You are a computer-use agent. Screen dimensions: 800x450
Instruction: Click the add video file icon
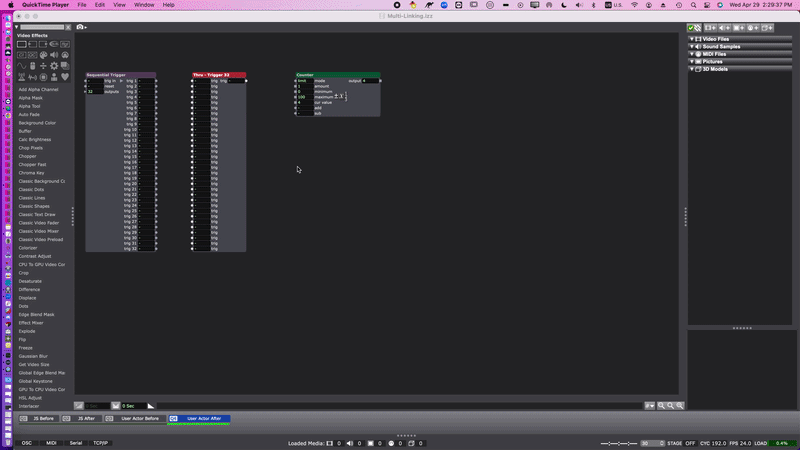(708, 27)
